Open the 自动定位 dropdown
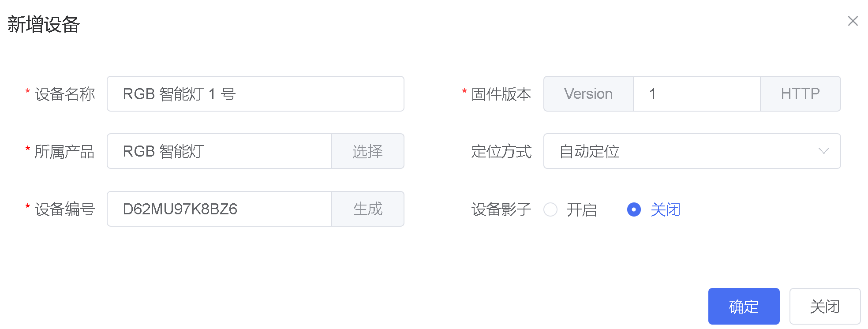This screenshot has height=329, width=868. pyautogui.click(x=679, y=151)
